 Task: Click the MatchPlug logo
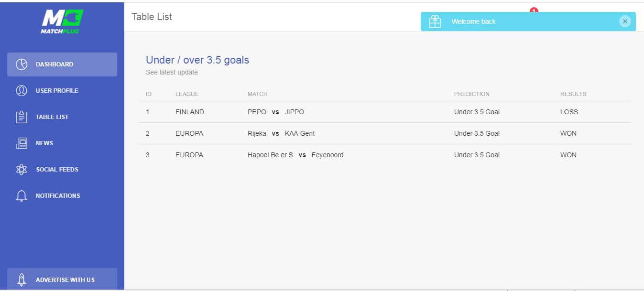pos(62,22)
